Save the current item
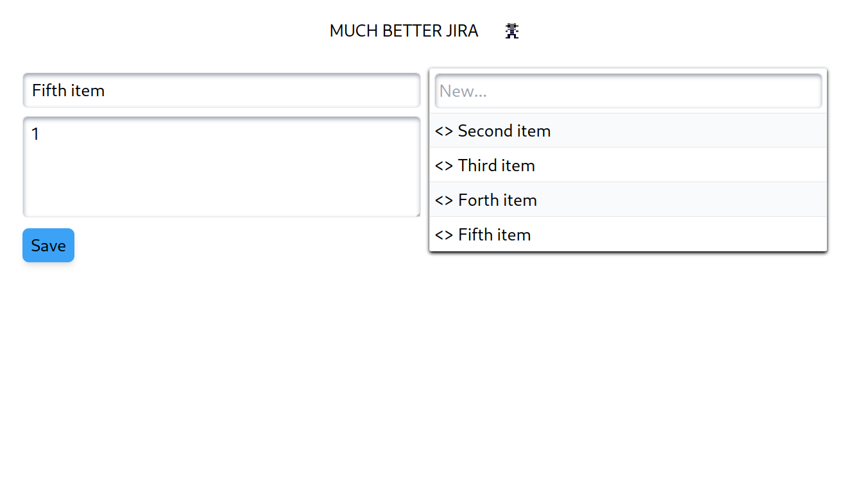Viewport: 847px width, 504px height. [49, 246]
